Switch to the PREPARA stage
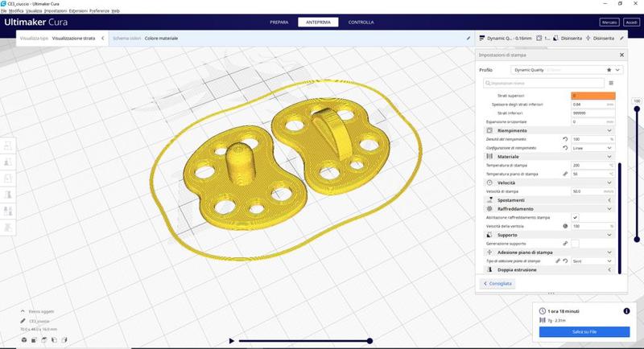The image size is (644, 349). (279, 23)
